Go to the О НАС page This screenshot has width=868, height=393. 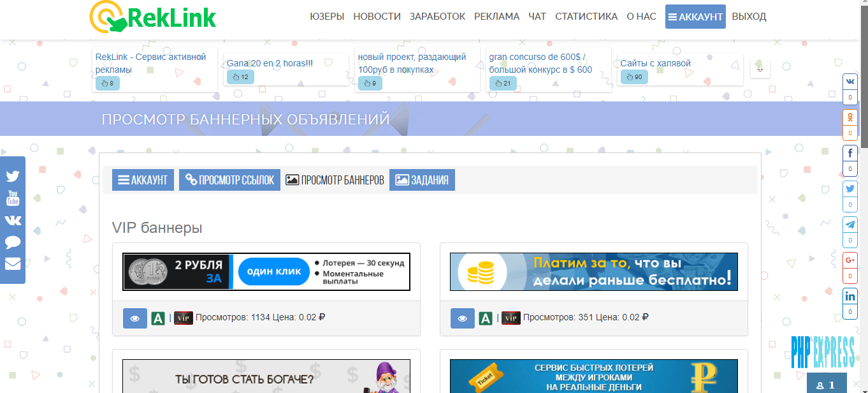click(641, 17)
